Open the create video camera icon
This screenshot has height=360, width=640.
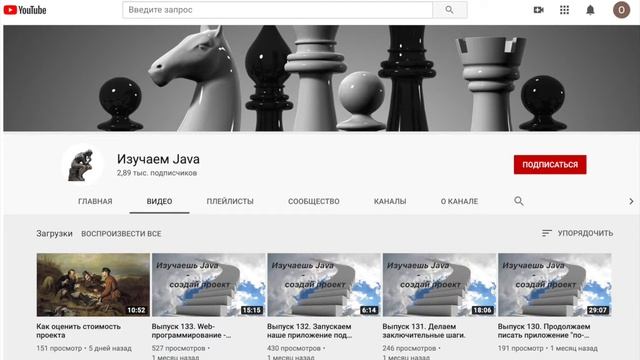[x=538, y=10]
